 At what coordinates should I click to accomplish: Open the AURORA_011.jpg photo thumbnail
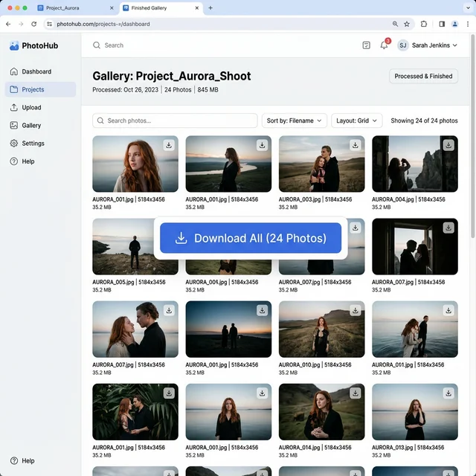click(414, 329)
